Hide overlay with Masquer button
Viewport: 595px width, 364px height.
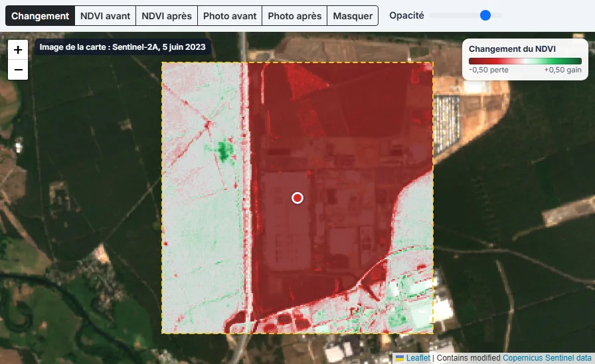click(353, 16)
